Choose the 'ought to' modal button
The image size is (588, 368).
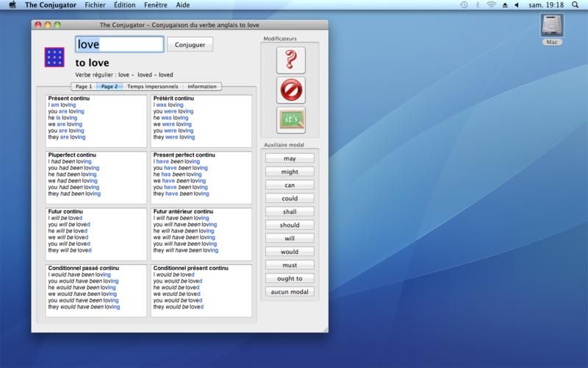click(290, 278)
